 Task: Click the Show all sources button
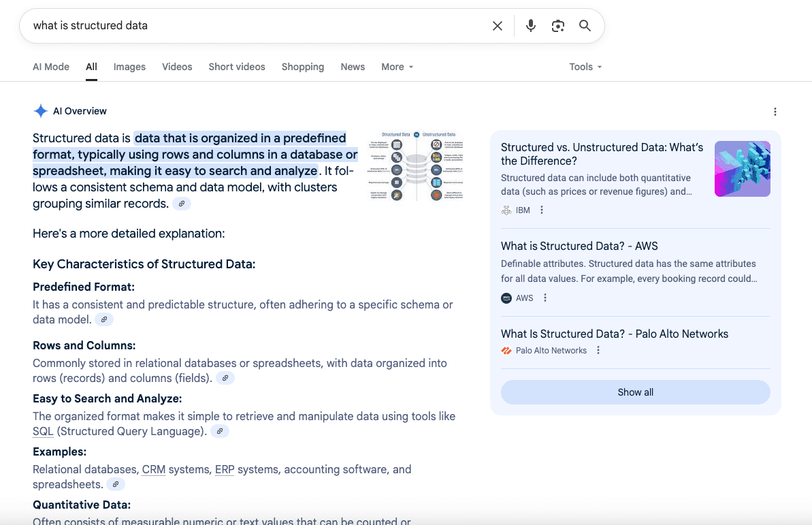coord(635,392)
